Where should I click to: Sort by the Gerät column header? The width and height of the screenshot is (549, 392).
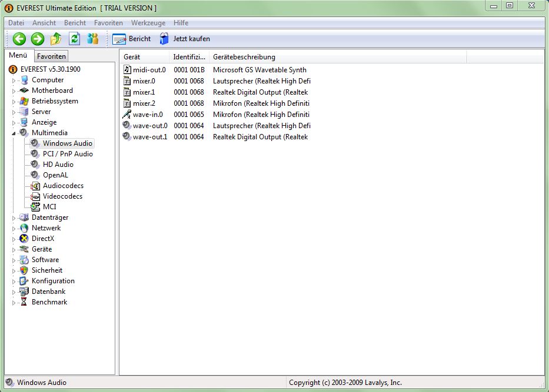click(x=145, y=57)
